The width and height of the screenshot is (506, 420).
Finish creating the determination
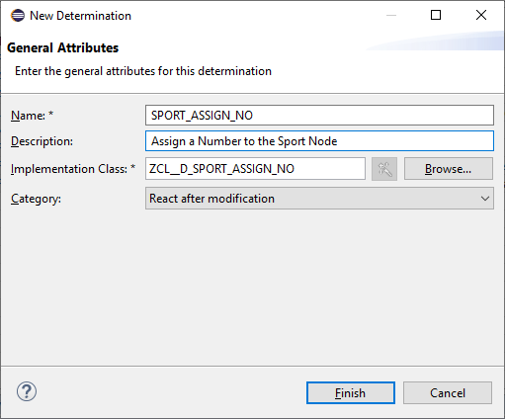click(351, 393)
